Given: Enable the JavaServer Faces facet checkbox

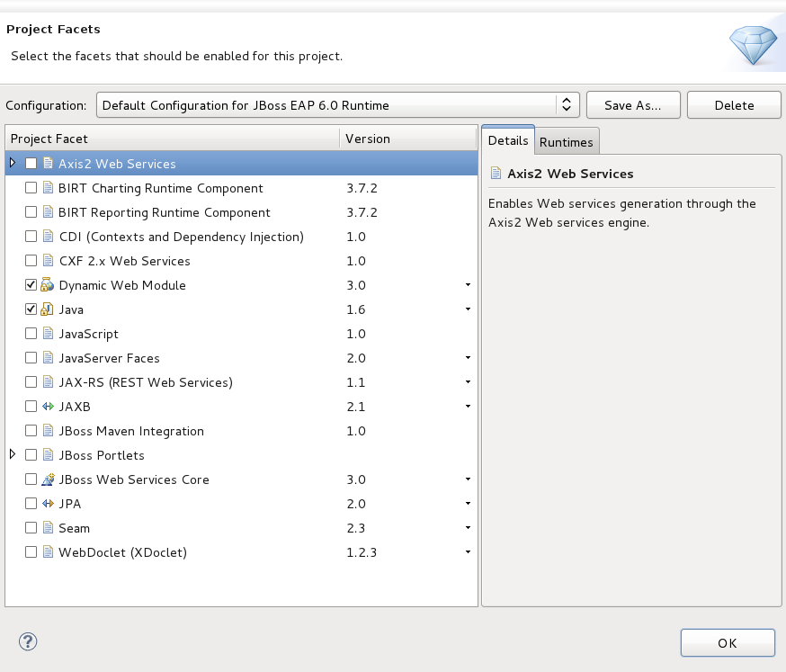Looking at the screenshot, I should [31, 358].
